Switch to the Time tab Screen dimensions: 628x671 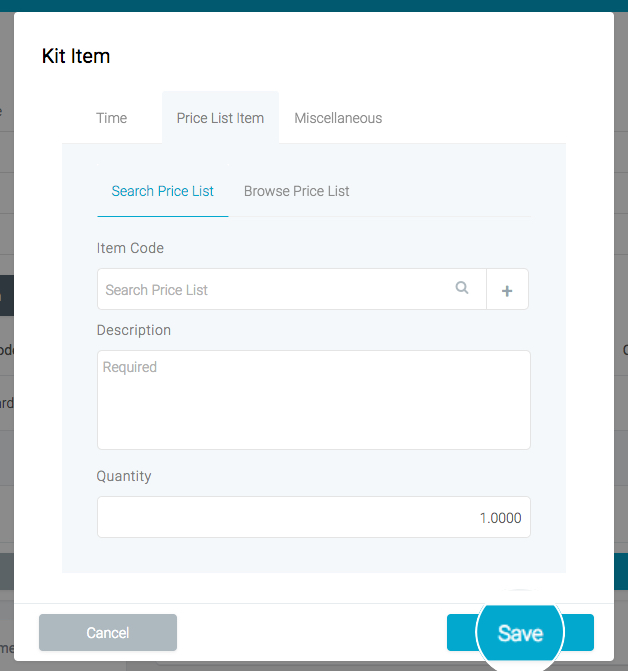[111, 118]
